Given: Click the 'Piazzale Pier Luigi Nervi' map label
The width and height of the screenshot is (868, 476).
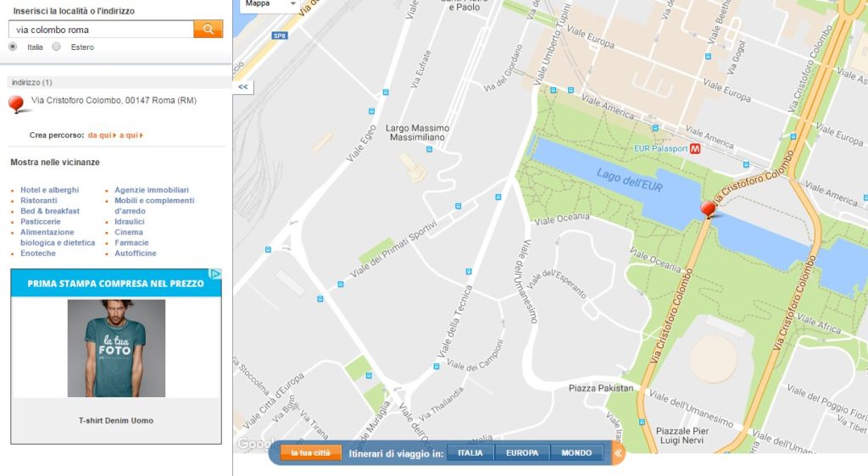Looking at the screenshot, I should [682, 435].
